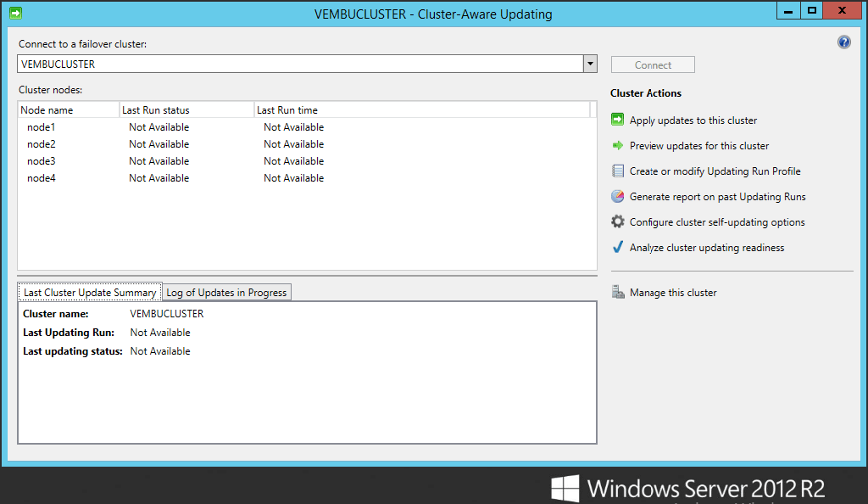Click node4's Last Run time Not Available cell
This screenshot has width=868, height=504.
(293, 178)
